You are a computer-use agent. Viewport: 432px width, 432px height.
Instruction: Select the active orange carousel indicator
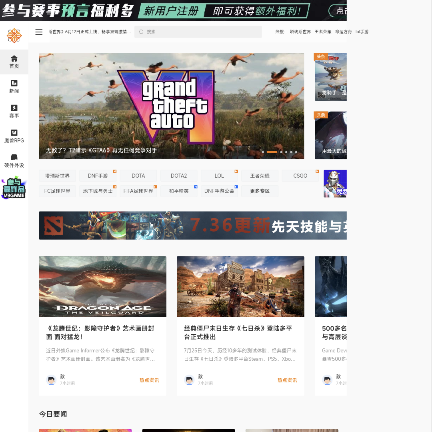272,152
